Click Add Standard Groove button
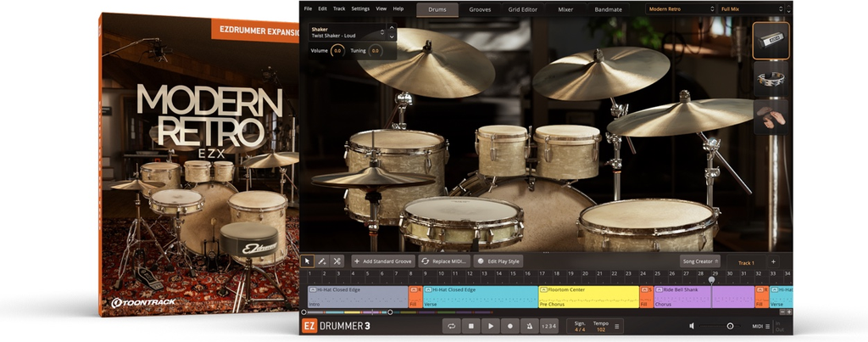The width and height of the screenshot is (868, 342). click(x=383, y=261)
